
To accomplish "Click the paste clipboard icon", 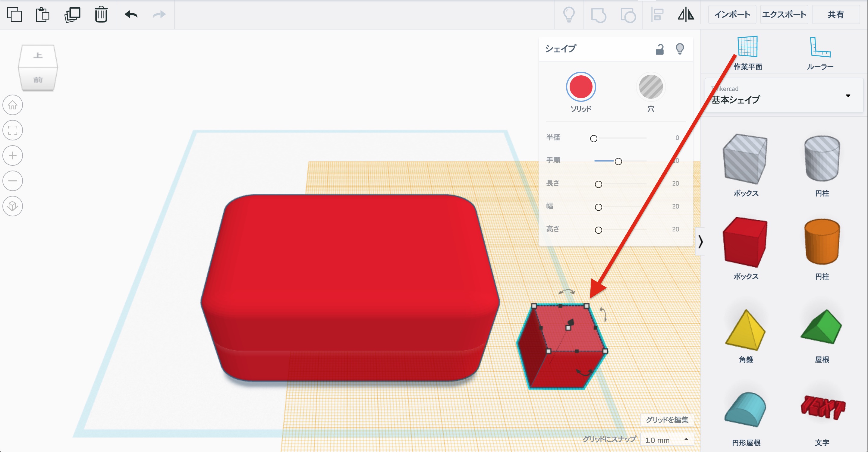I will coord(42,14).
